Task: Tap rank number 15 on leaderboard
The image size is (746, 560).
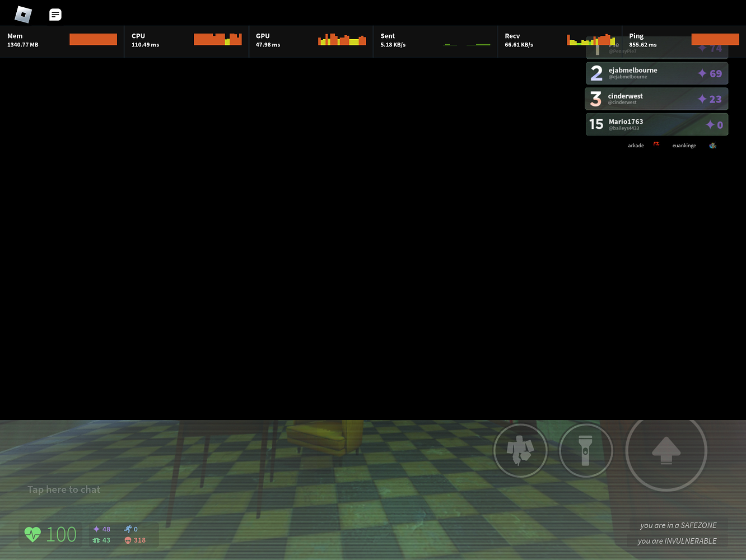Action: [x=596, y=124]
